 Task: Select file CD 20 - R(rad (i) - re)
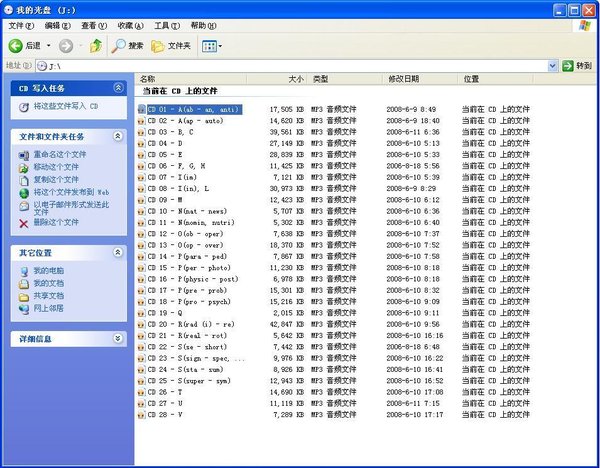190,324
